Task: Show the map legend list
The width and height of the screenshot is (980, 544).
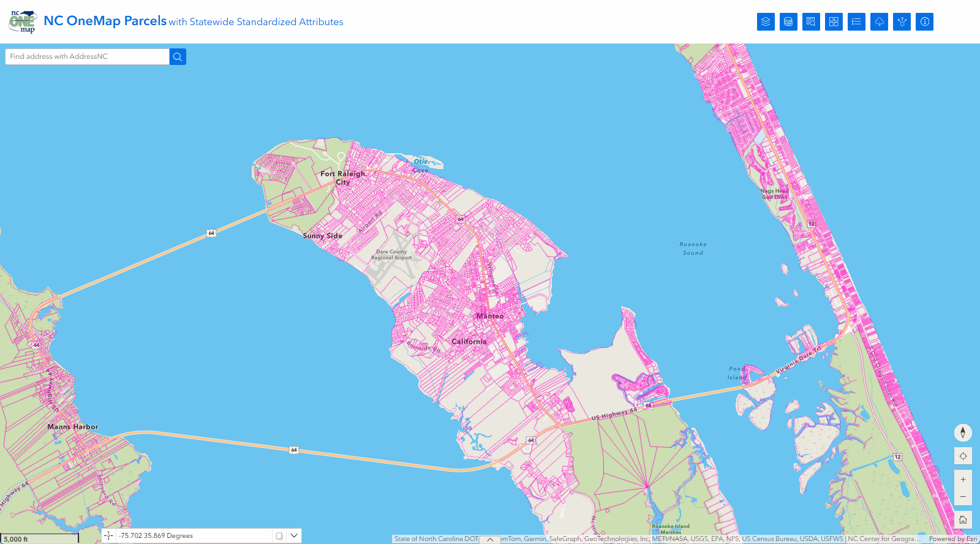Action: [856, 22]
